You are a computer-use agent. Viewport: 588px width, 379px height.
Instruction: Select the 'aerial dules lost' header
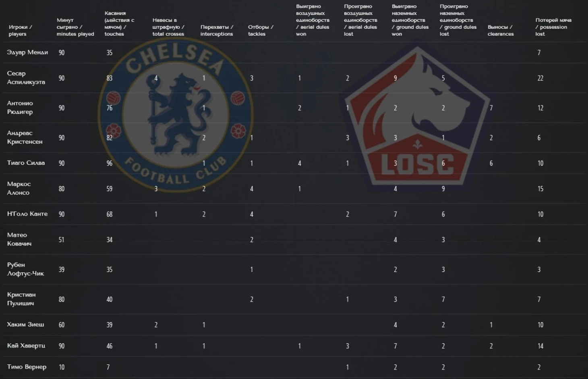coord(360,20)
